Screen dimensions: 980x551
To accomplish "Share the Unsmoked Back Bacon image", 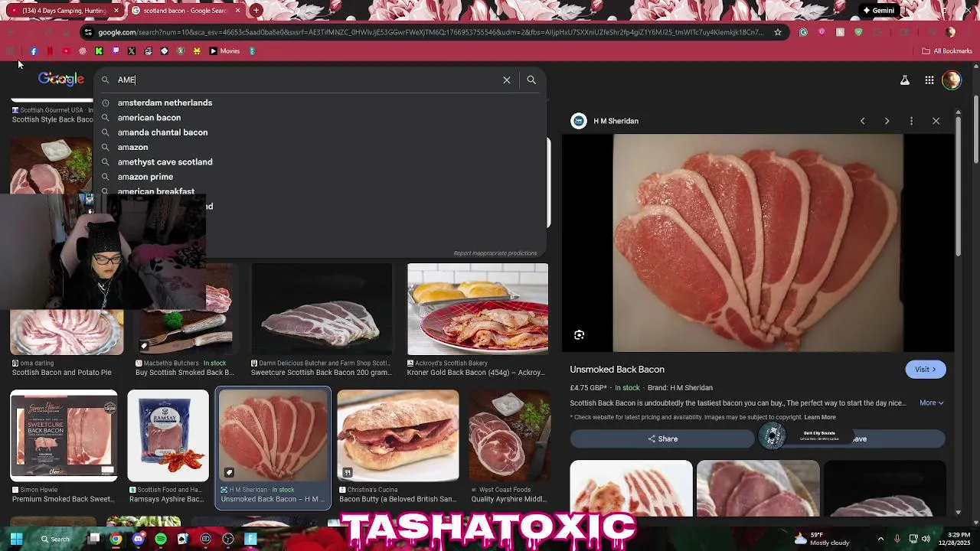I will (x=662, y=439).
